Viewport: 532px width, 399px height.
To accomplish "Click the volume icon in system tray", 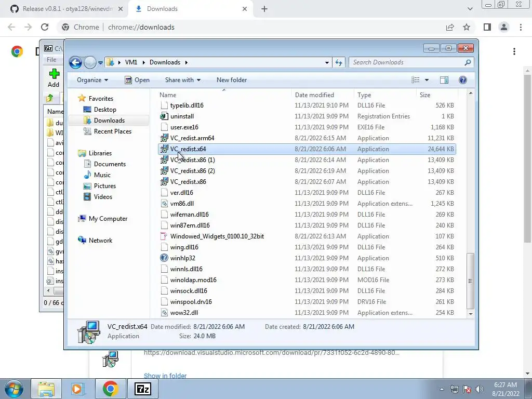I will (x=480, y=389).
